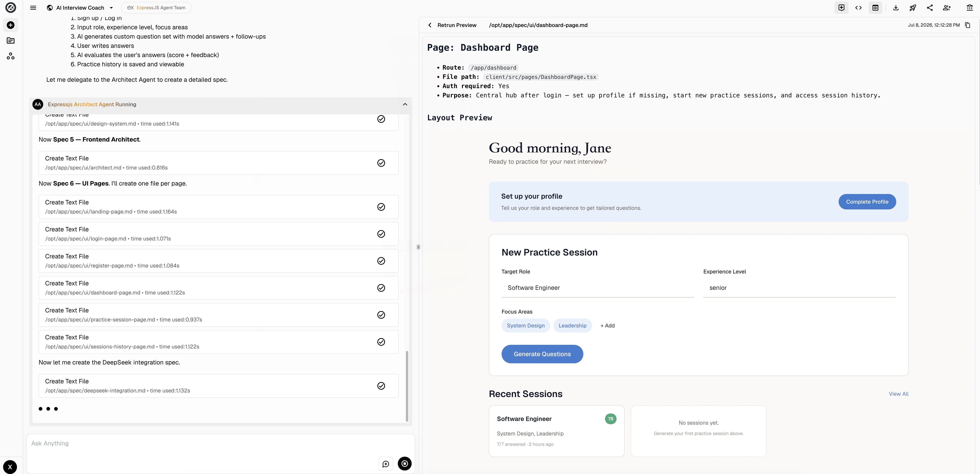The width and height of the screenshot is (980, 474).
Task: Open the landing-page.md Create Text File row
Action: (218, 207)
